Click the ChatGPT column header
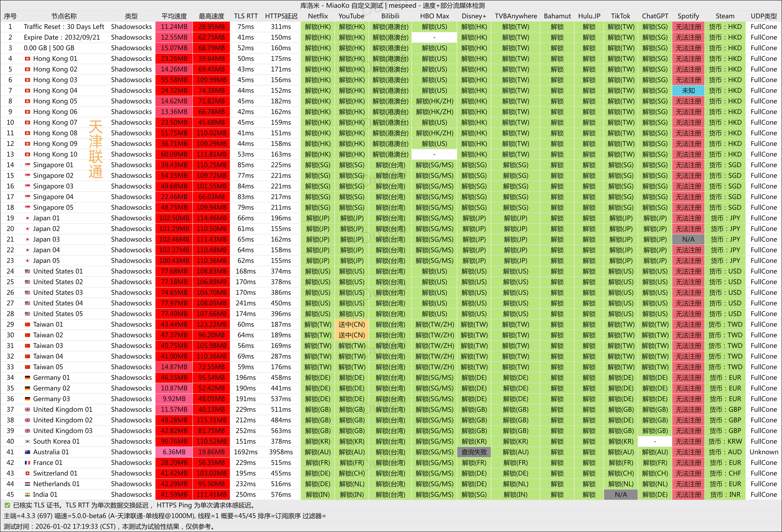Viewport: 782px width, 532px height. coord(655,16)
